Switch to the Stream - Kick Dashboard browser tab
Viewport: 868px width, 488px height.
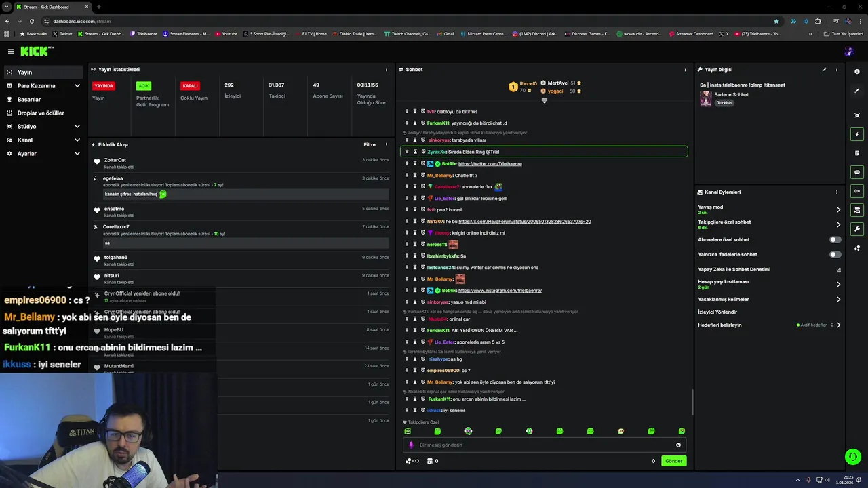51,7
